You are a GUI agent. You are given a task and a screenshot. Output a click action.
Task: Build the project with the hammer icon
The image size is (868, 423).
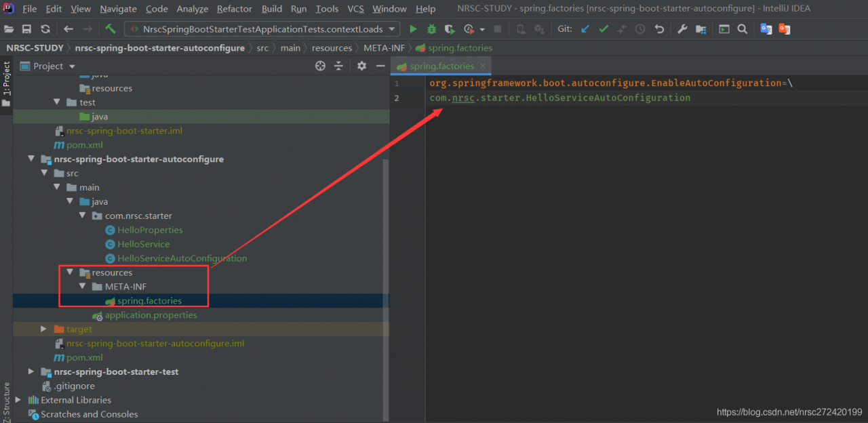(x=111, y=29)
